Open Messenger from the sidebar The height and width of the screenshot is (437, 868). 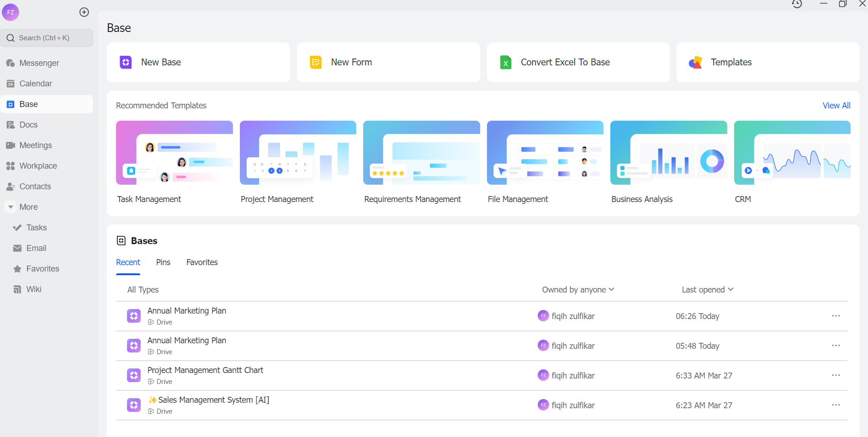(x=39, y=63)
